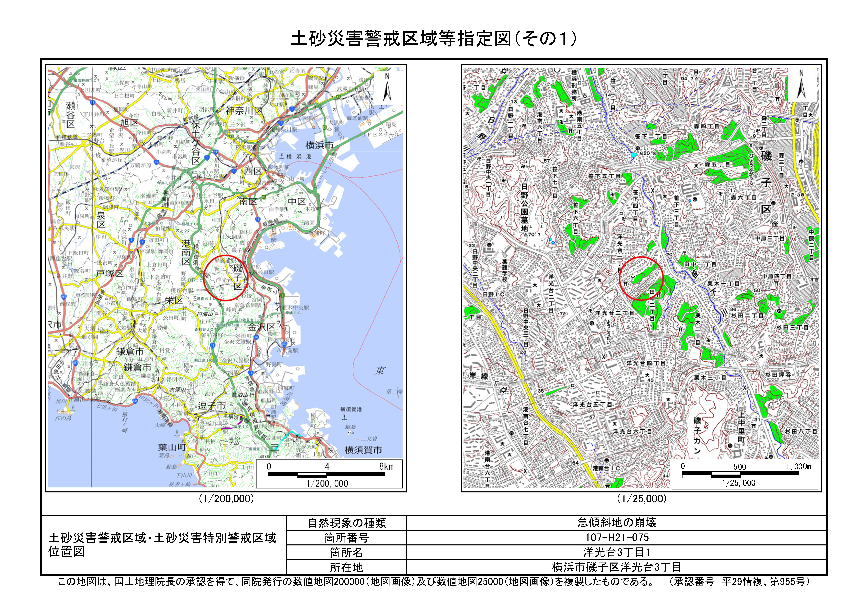Click the title 土砂災害警戒区域等指定図(その1)
The height and width of the screenshot is (614, 868).
coord(434,39)
